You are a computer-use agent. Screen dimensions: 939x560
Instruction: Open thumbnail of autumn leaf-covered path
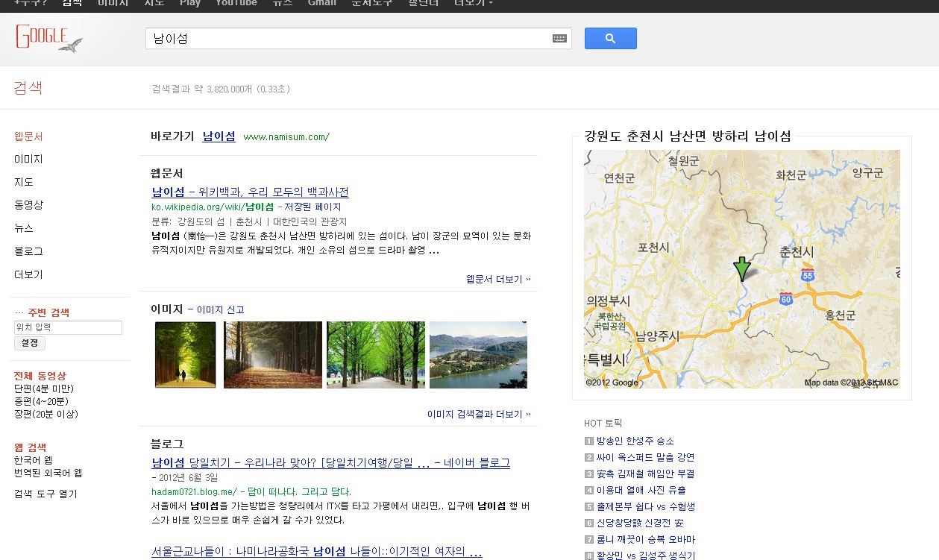[x=273, y=355]
